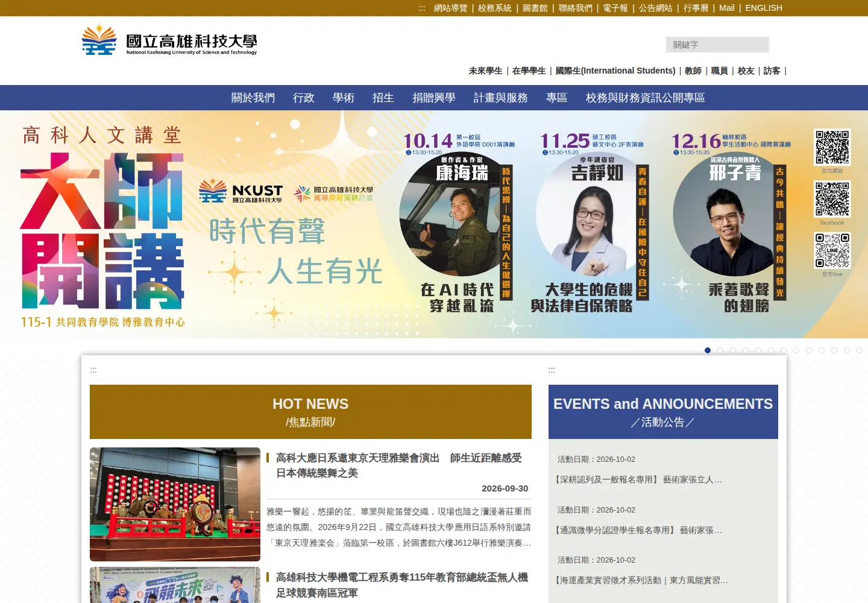Open the Mail link in the top bar

pos(727,8)
